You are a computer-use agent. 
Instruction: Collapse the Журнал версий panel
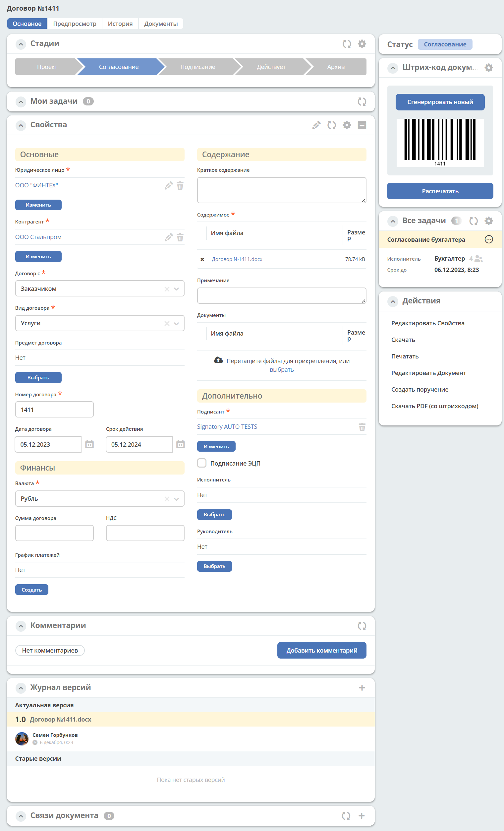coord(21,688)
